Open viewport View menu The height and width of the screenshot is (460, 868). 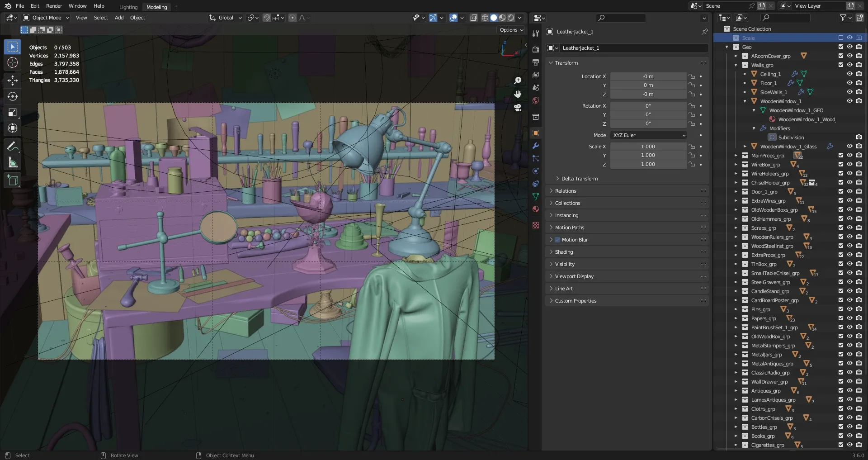tap(81, 18)
